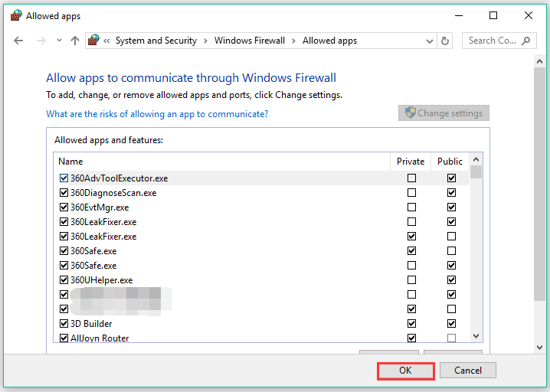Sort list by Name column header
Image resolution: width=550 pixels, height=392 pixels.
pos(221,162)
